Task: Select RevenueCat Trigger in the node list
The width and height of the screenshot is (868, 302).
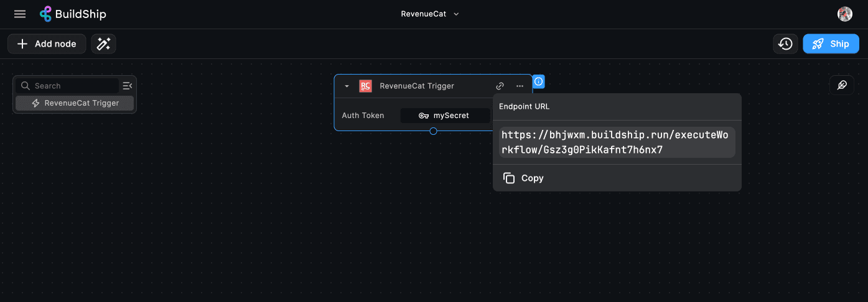Action: tap(75, 103)
